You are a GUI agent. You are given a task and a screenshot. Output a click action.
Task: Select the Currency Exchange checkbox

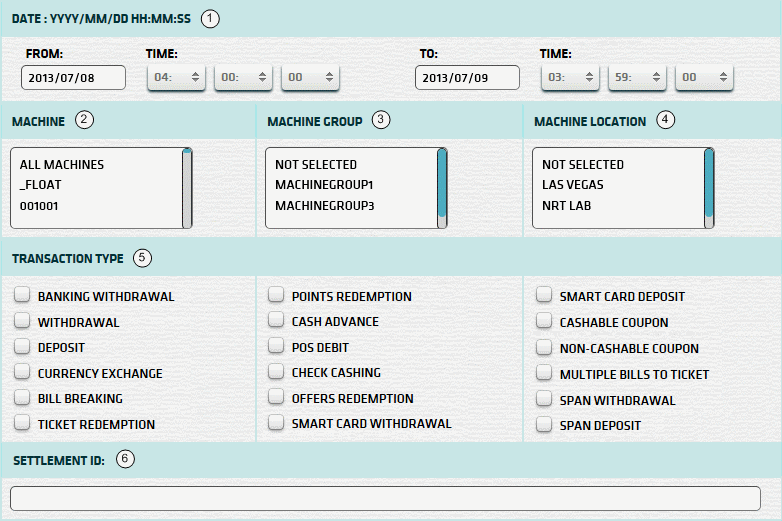(21, 373)
